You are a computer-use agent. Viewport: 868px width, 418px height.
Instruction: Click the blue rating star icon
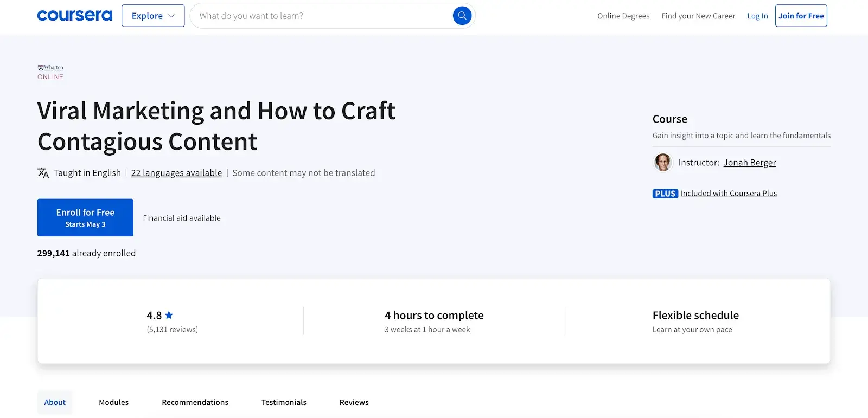tap(169, 315)
